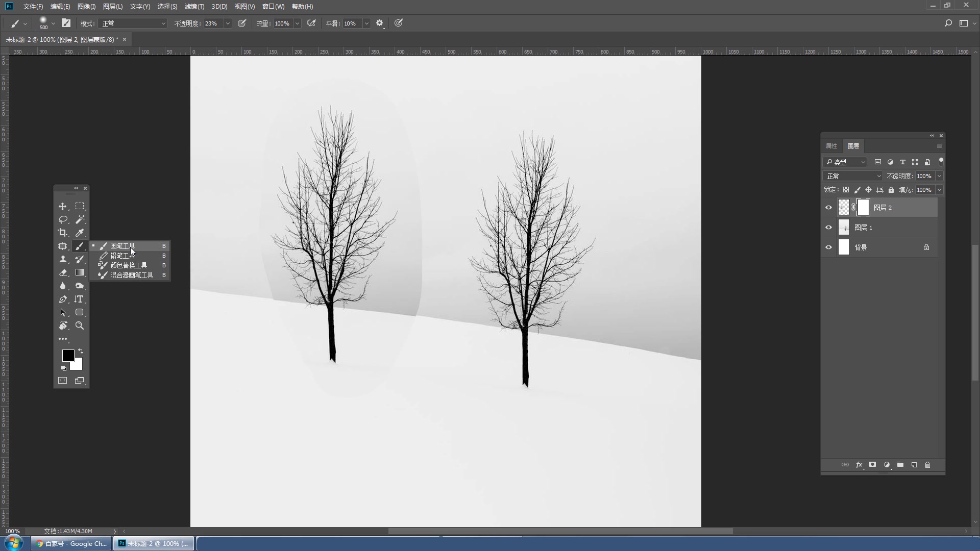Click the layer styles fx icon
Image resolution: width=980 pixels, height=551 pixels.
859,465
